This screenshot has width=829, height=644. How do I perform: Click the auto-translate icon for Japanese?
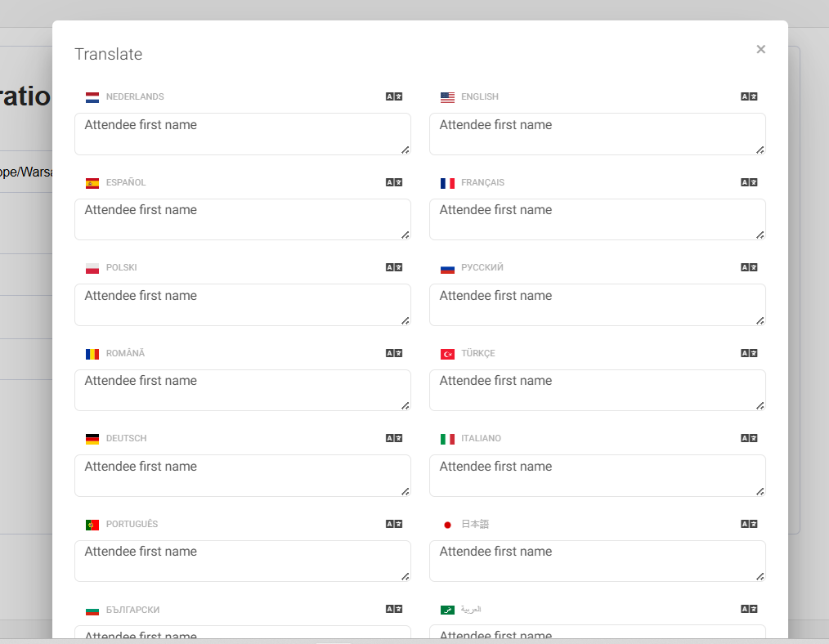tap(749, 524)
